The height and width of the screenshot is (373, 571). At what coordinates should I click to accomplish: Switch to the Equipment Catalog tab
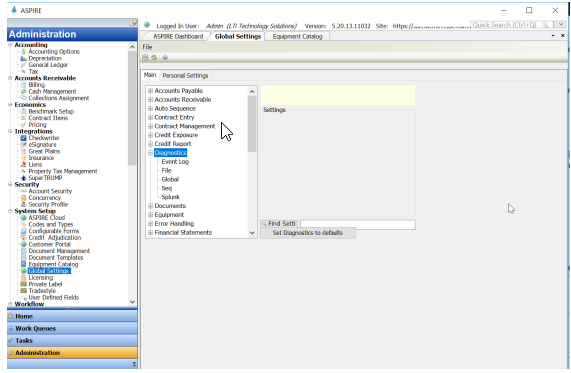(297, 36)
